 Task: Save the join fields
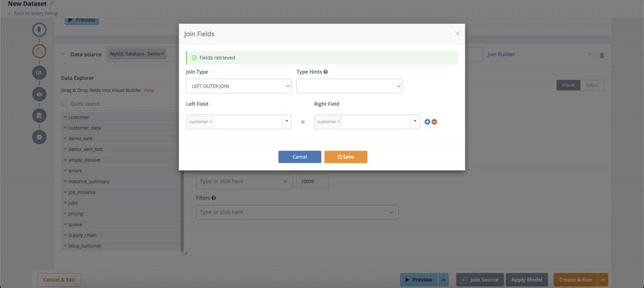346,157
